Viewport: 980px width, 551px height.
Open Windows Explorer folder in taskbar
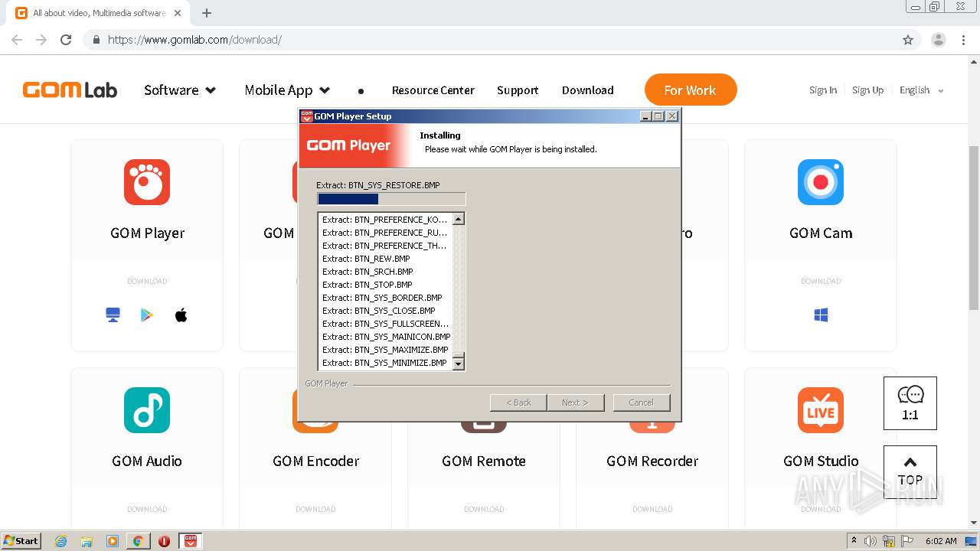87,541
